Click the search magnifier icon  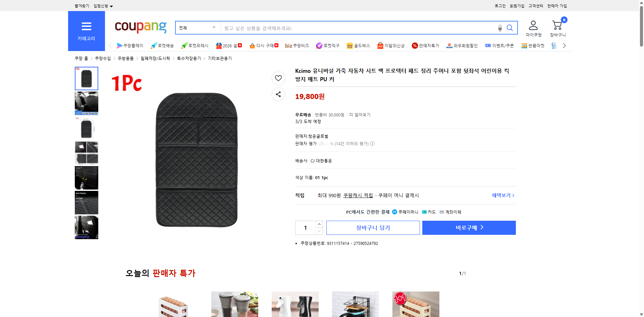tap(509, 28)
